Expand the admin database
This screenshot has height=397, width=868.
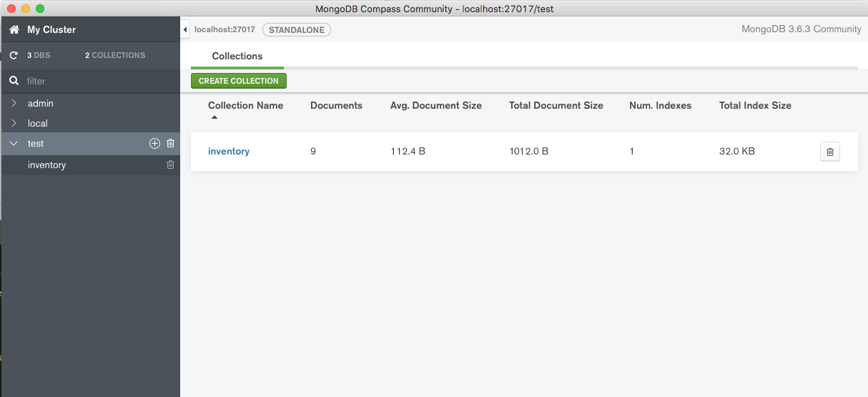(x=14, y=103)
